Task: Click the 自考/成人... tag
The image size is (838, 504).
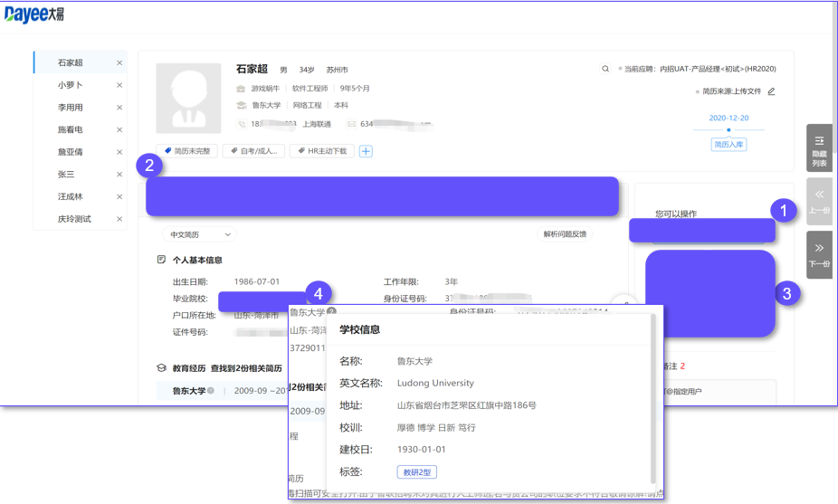Action: coord(254,151)
